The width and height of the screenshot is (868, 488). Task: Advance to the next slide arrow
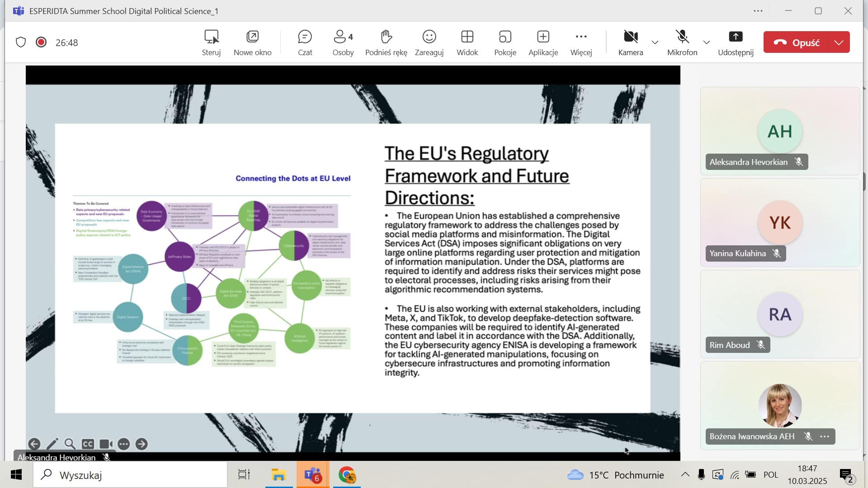142,444
